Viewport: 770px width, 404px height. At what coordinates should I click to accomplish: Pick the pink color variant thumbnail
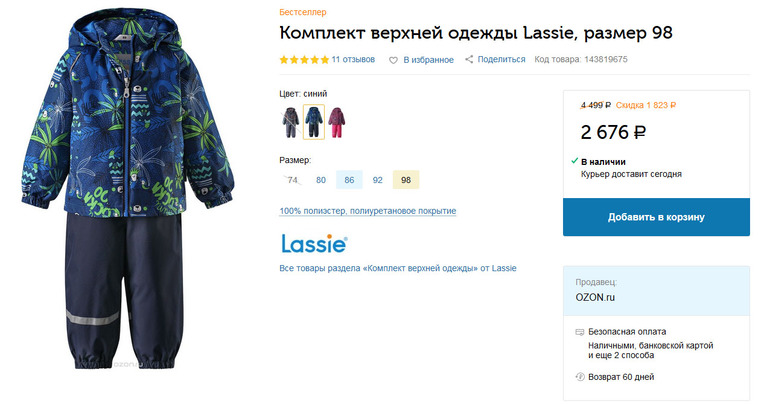339,122
